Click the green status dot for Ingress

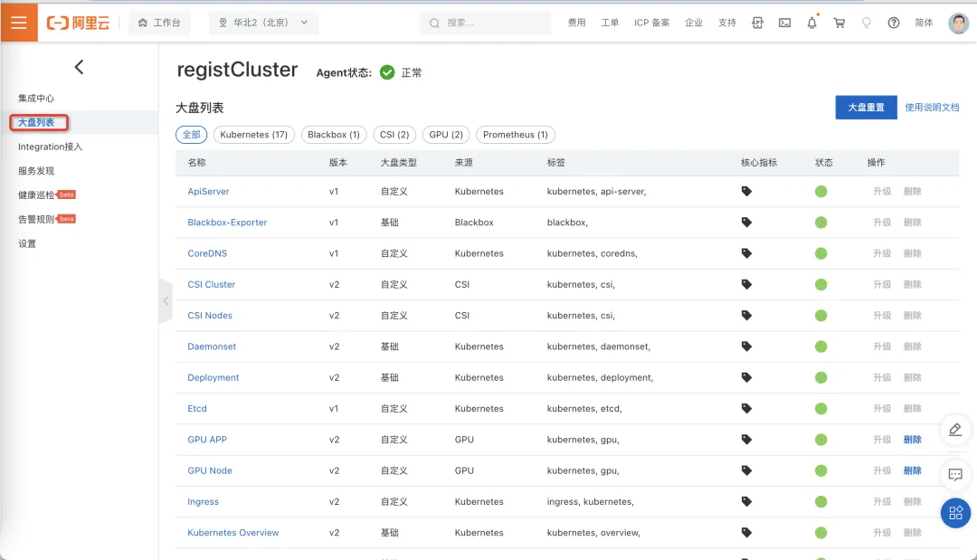coord(820,501)
